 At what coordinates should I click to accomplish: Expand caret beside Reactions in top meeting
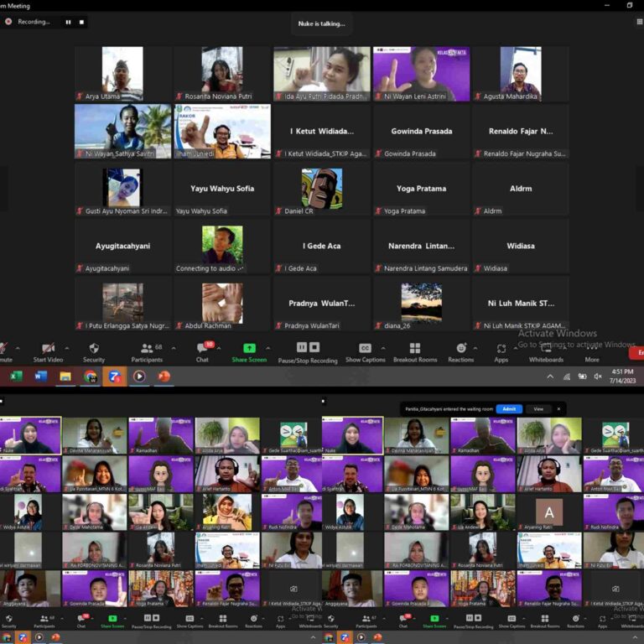point(475,348)
